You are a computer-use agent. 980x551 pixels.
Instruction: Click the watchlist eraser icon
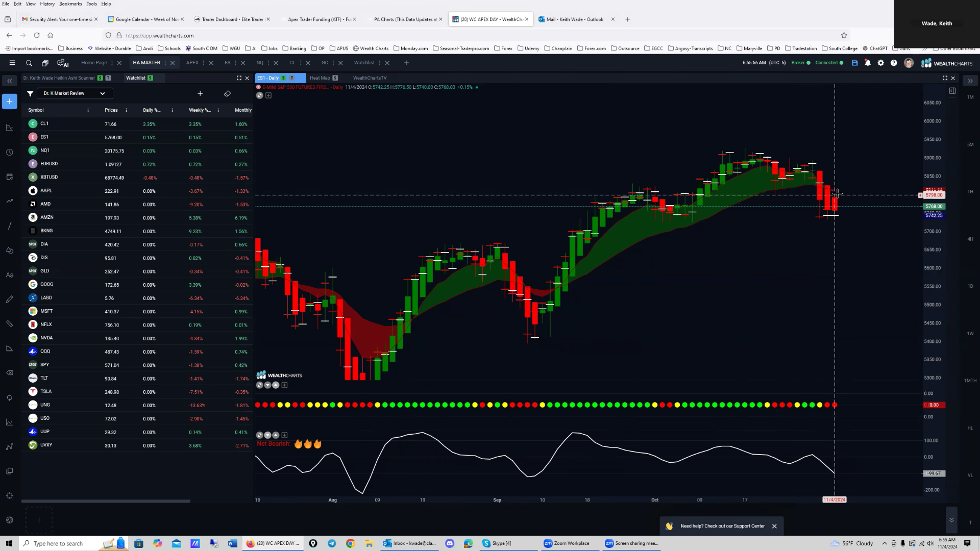click(227, 93)
